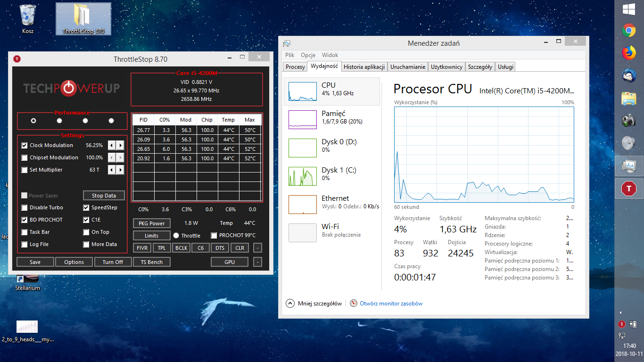Increase Clock Modulation with the right arrow
644x362 pixels.
pyautogui.click(x=120, y=145)
